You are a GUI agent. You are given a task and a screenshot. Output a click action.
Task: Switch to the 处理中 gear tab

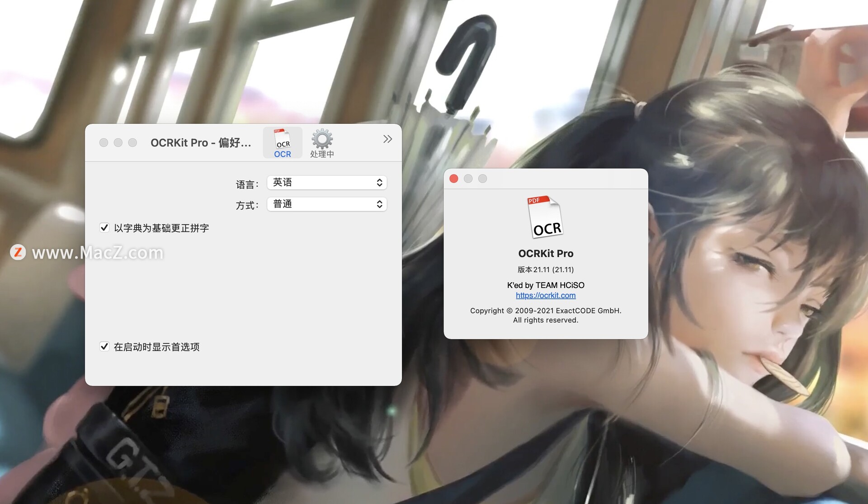coord(322,143)
